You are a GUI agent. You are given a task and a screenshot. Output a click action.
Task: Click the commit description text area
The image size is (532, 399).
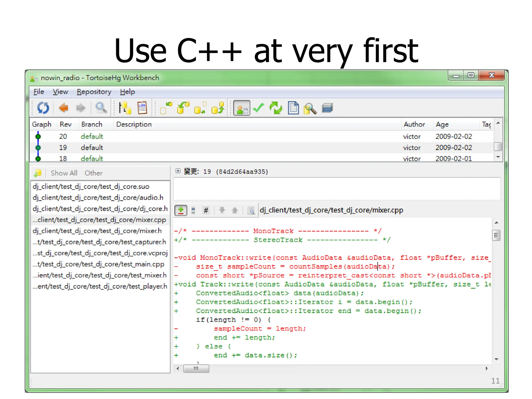point(337,189)
